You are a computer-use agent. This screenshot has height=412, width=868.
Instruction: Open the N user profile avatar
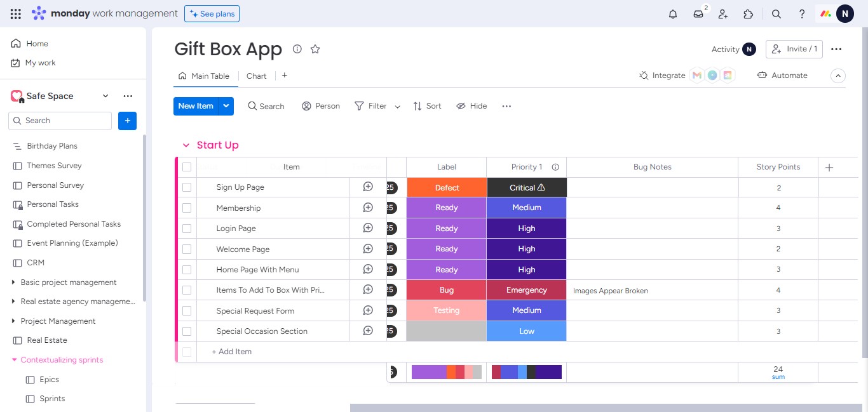pos(845,13)
